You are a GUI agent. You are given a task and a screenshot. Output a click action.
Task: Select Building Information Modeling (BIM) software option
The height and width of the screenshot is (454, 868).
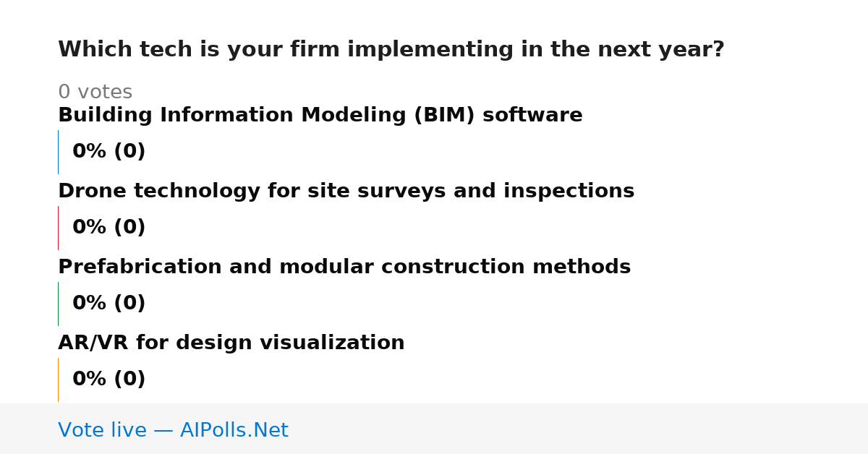pos(320,116)
